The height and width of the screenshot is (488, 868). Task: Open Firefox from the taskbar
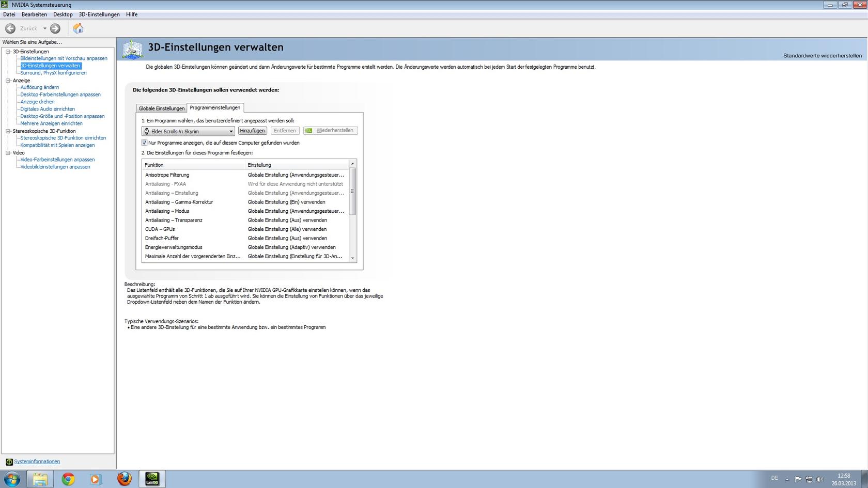[x=124, y=479]
